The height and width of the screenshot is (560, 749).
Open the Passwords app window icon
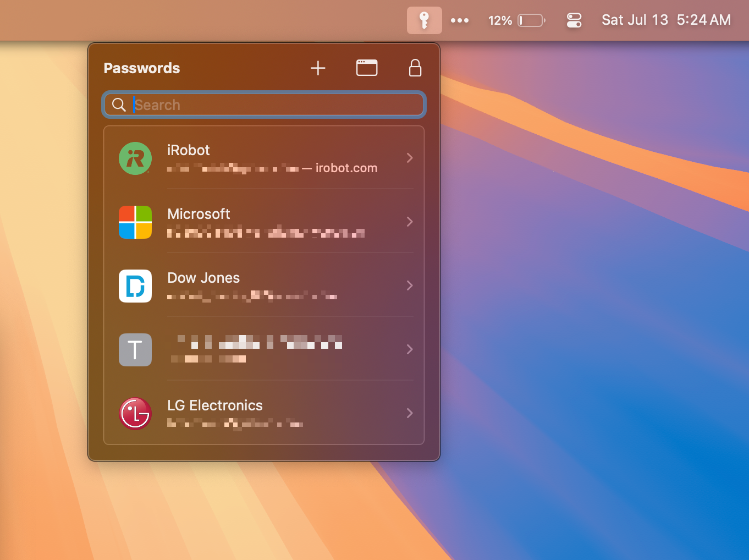[367, 68]
